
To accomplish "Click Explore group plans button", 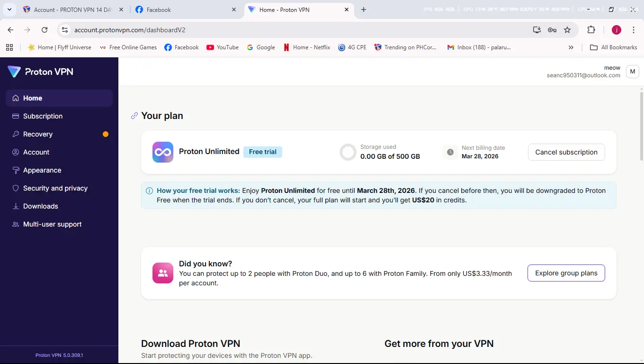I will tap(566, 273).
